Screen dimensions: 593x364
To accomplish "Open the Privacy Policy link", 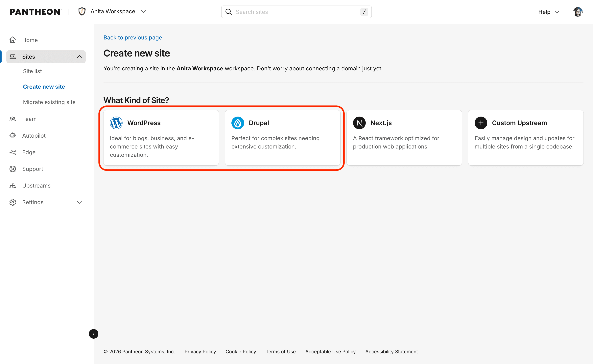I will [200, 352].
